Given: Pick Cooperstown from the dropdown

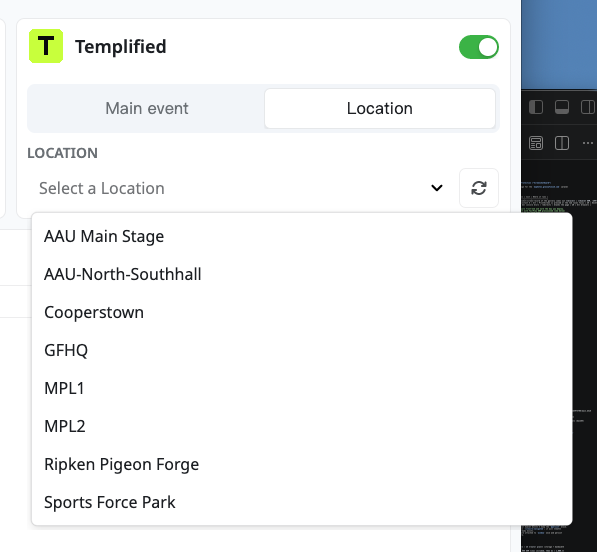Looking at the screenshot, I should pyautogui.click(x=302, y=313).
